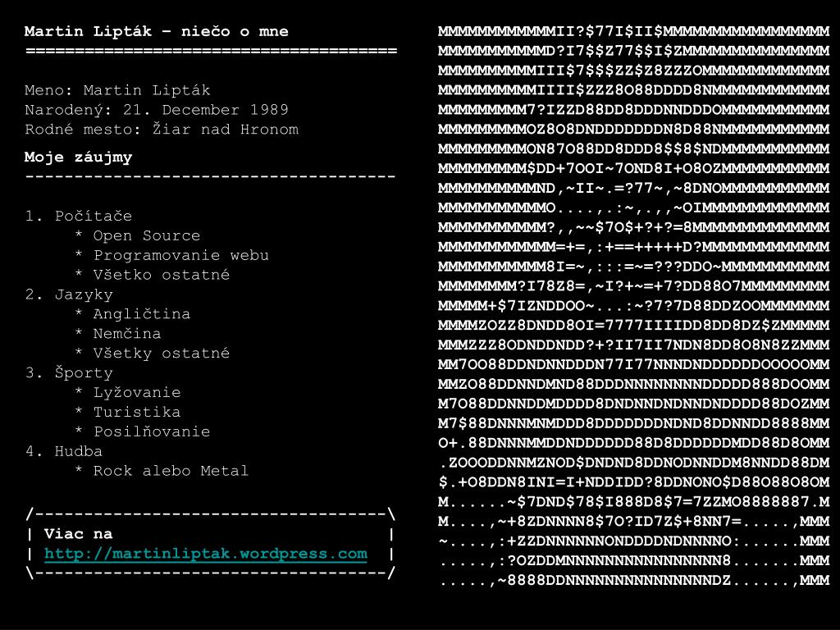This screenshot has height=630, width=840.
Task: Click the 'Nemčina' bullet item
Action: pos(127,334)
